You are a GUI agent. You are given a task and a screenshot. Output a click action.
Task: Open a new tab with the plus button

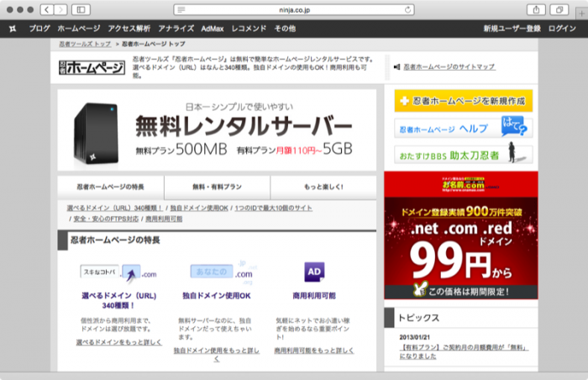point(581,13)
